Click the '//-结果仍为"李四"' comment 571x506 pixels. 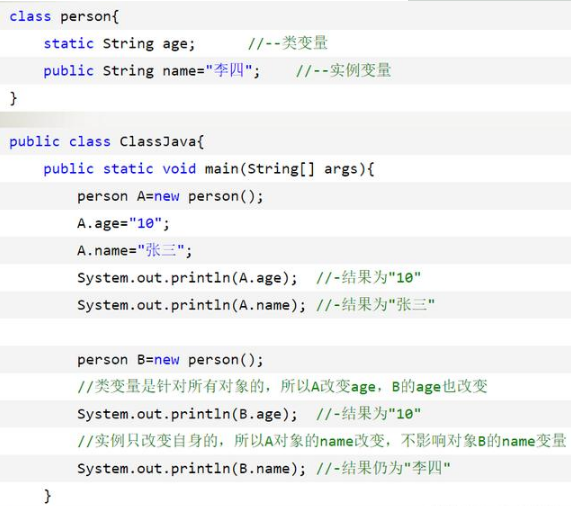383,468
